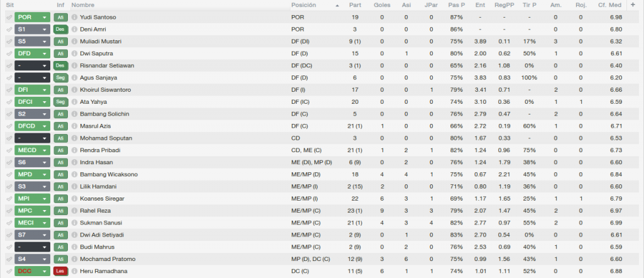Click the Seg status badge for Ata Yahya
Image resolution: width=644 pixels, height=278 pixels.
tap(60, 102)
